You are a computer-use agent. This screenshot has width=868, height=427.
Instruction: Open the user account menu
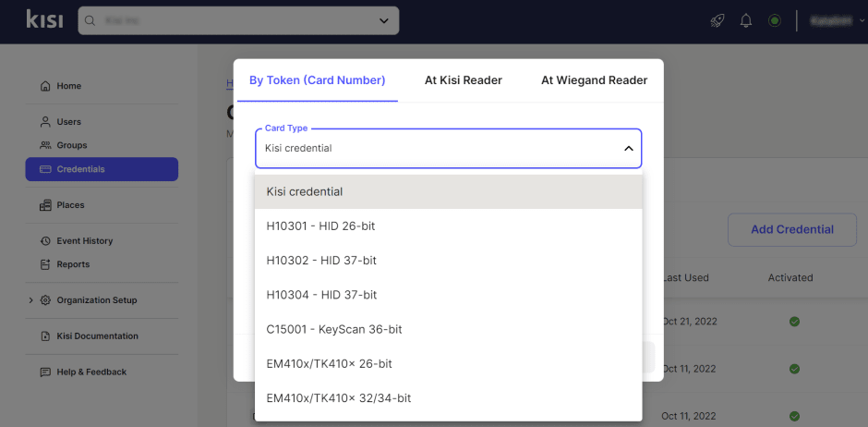click(837, 21)
